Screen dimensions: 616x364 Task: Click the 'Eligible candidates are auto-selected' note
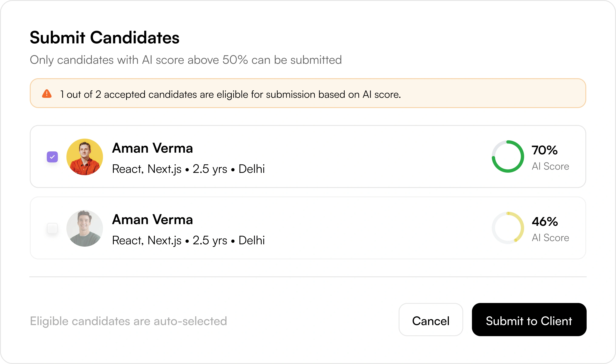pyautogui.click(x=128, y=321)
